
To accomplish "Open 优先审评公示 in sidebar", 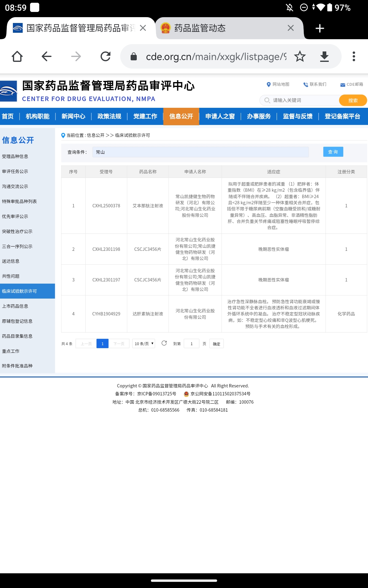I will pyautogui.click(x=15, y=217).
